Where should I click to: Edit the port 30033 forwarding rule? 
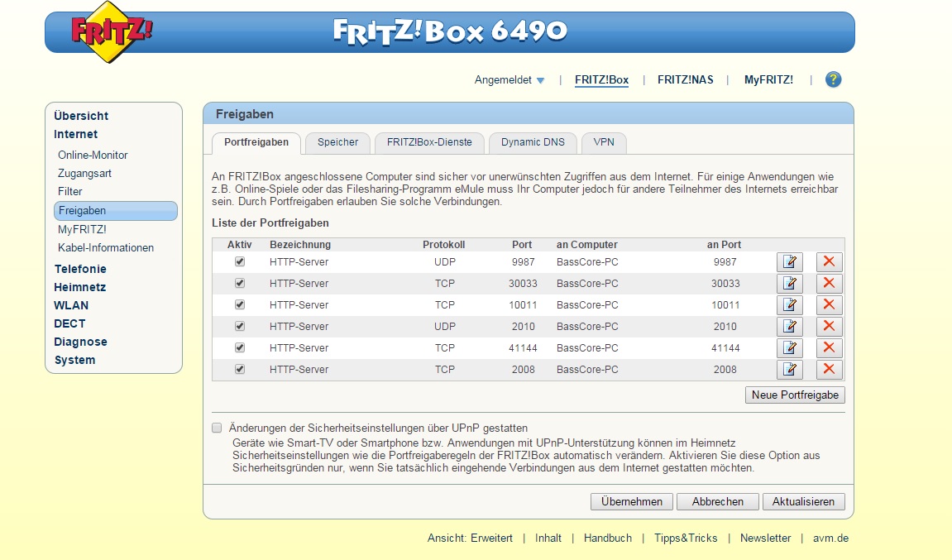tap(790, 284)
